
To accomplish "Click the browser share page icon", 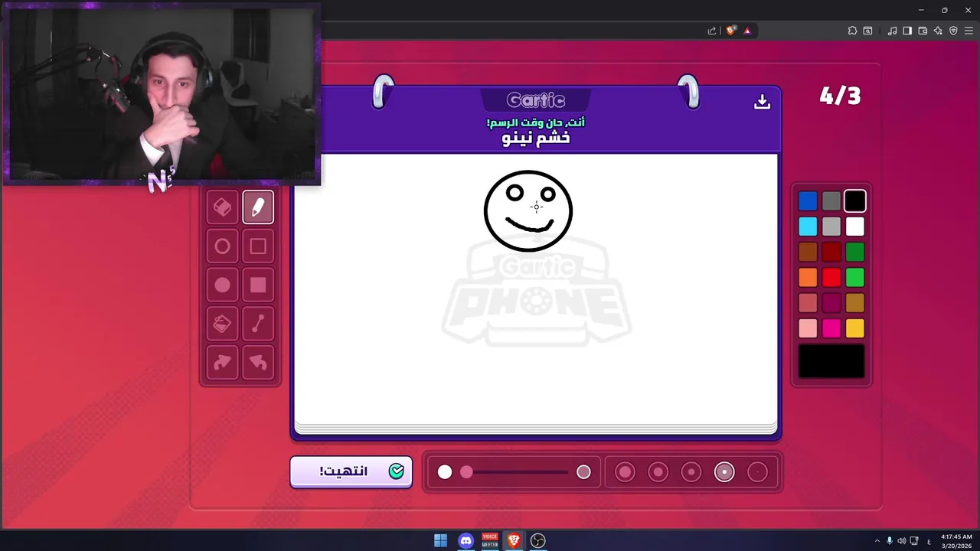I will pyautogui.click(x=712, y=31).
